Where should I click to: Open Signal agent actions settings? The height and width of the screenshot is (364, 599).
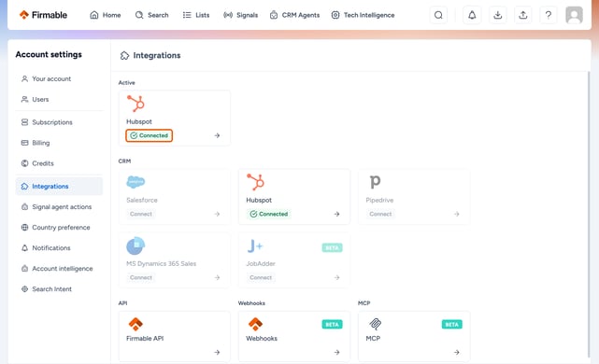coord(59,207)
